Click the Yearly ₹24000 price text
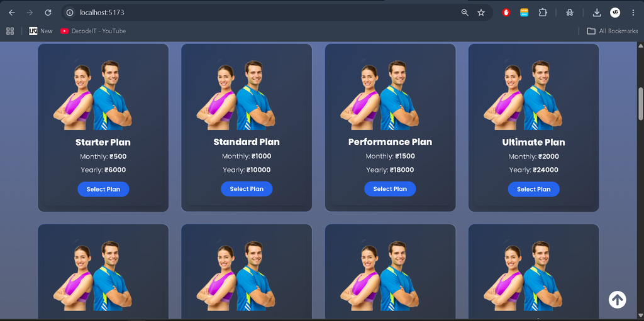Image resolution: width=644 pixels, height=321 pixels. click(x=534, y=170)
